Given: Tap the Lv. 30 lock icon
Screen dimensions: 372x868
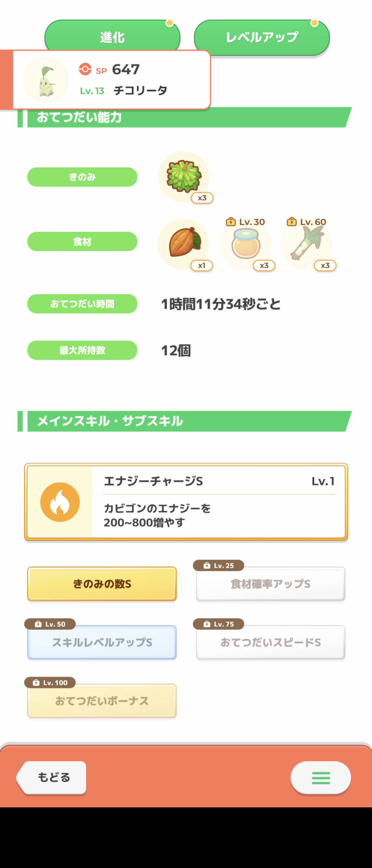Looking at the screenshot, I should coord(231,222).
